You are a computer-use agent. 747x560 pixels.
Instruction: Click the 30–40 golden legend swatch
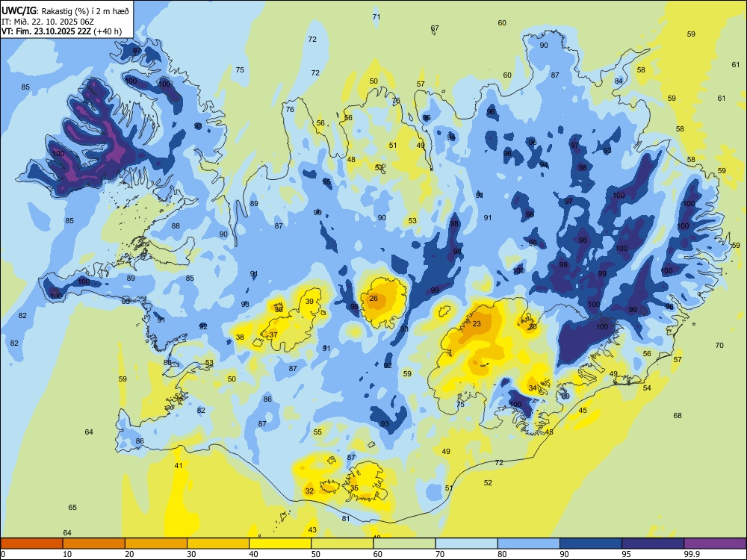(218, 544)
